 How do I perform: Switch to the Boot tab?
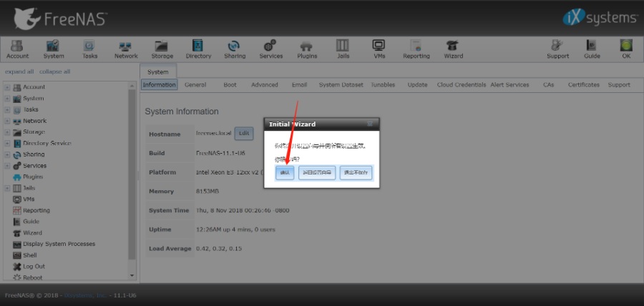click(x=230, y=84)
